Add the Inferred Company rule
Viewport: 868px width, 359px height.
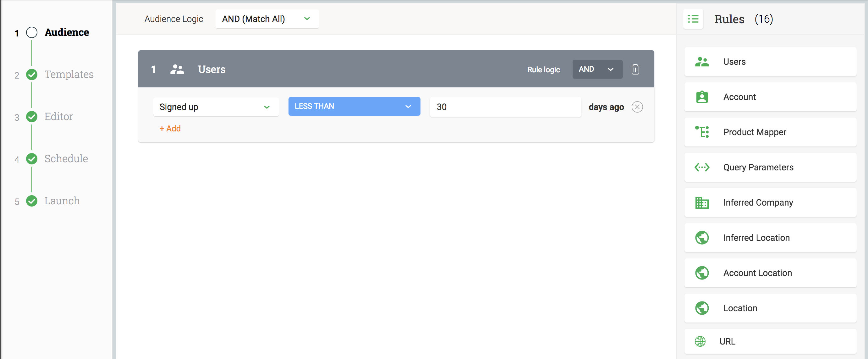tap(770, 202)
